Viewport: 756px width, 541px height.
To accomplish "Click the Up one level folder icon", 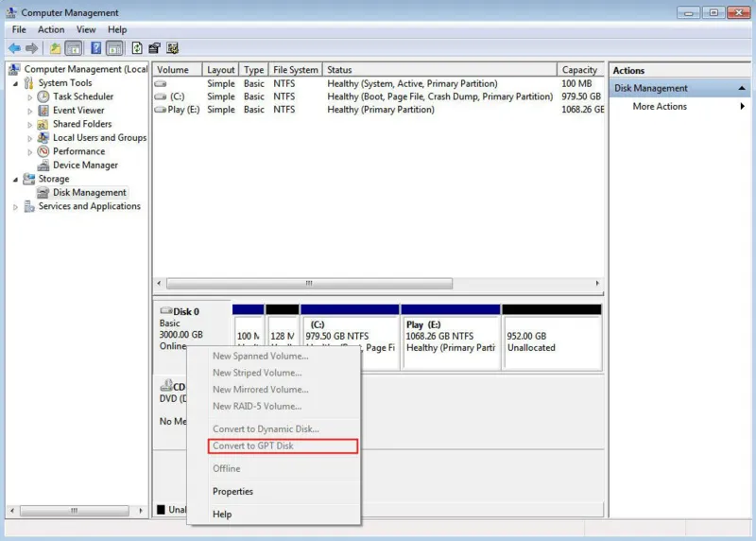I will coord(56,48).
